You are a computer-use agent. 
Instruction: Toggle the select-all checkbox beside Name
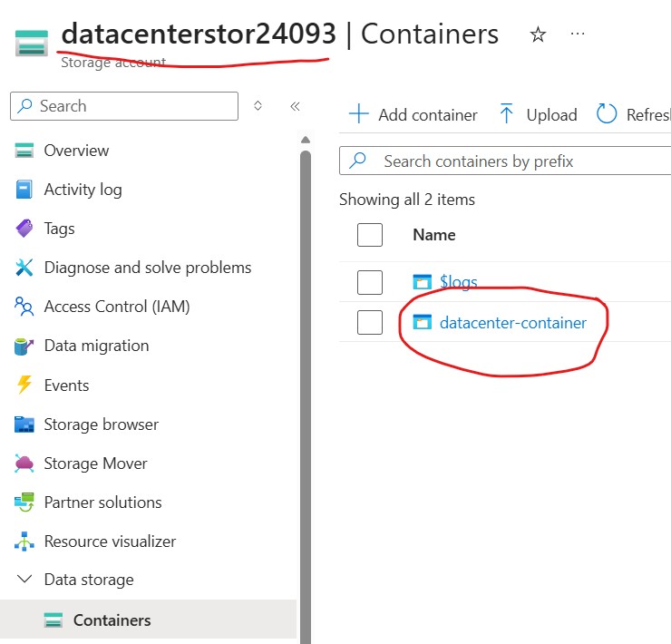click(370, 235)
